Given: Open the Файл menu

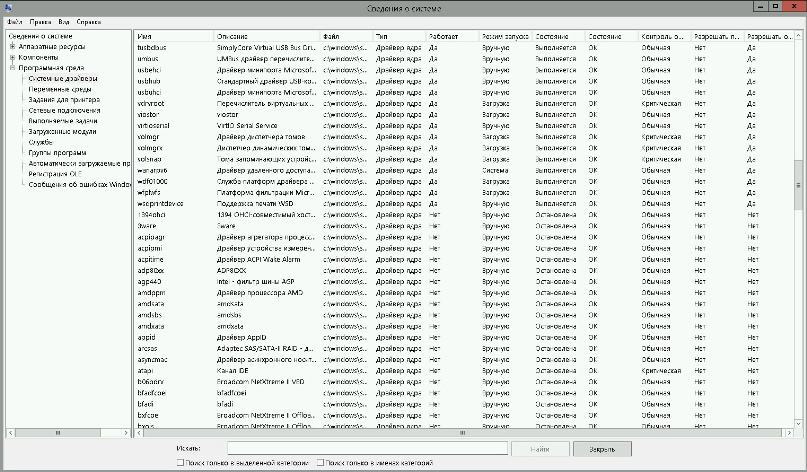Looking at the screenshot, I should [x=14, y=22].
